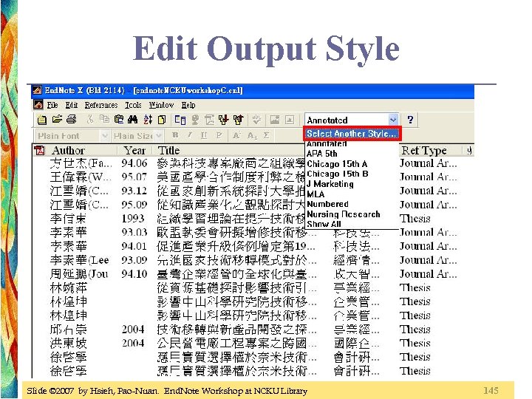Select reference row with year 95.07
532x399 pixels.
tap(253, 177)
